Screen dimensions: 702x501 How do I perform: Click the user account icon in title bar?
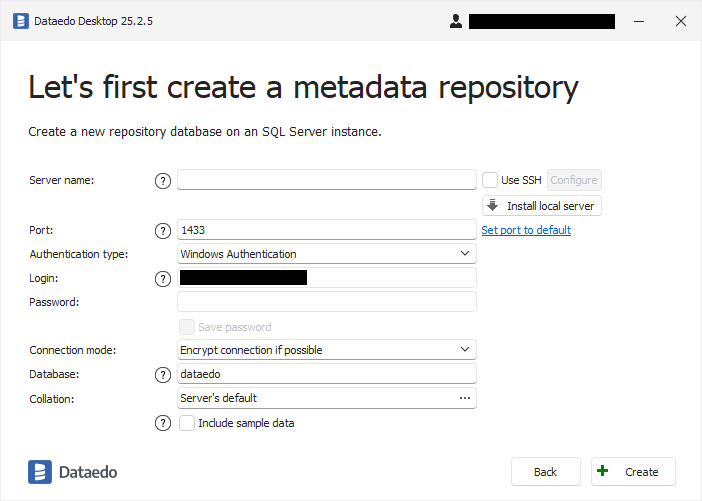click(456, 21)
